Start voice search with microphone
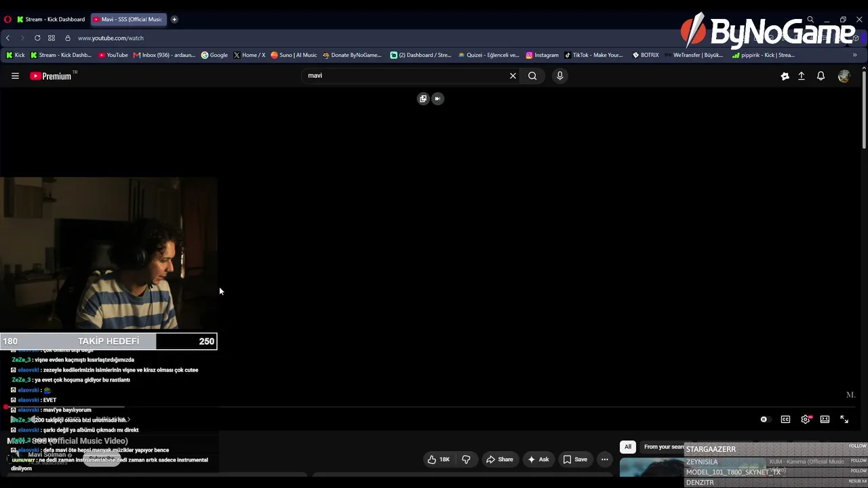The height and width of the screenshot is (488, 868). [559, 76]
